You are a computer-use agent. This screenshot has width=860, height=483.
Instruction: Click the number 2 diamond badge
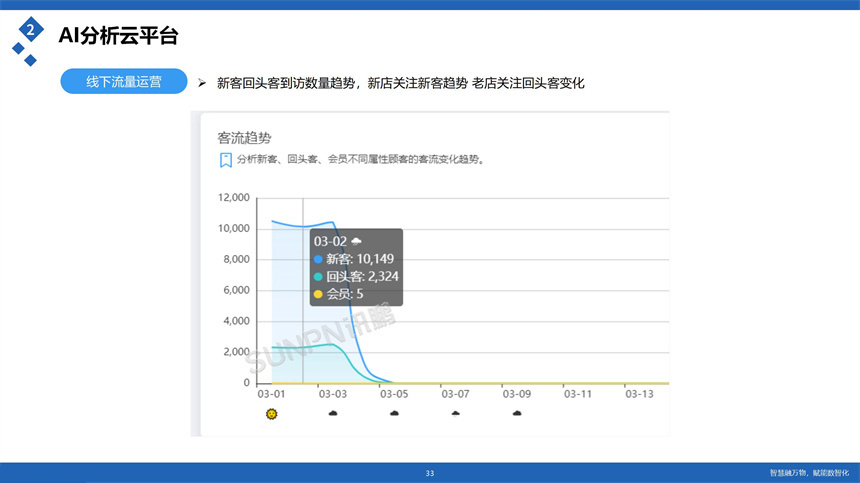(31, 30)
